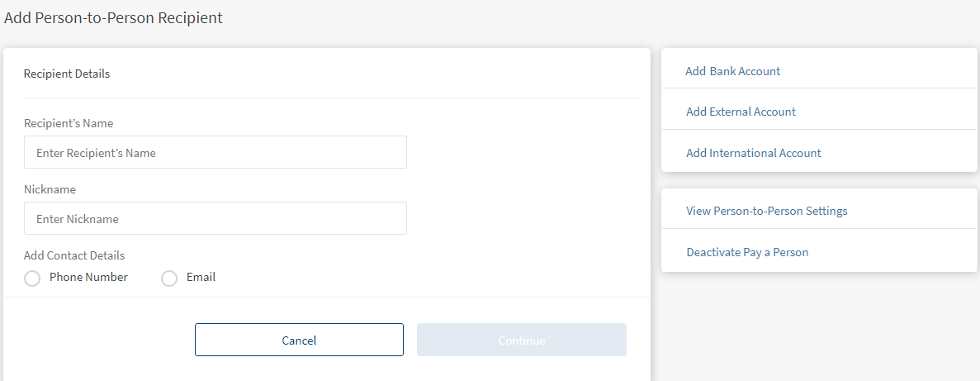Click the 'Phone Number' label text

pos(88,277)
